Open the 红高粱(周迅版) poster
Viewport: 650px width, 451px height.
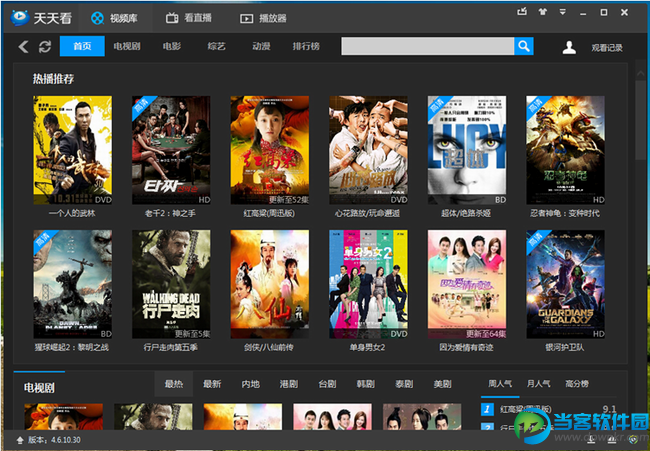269,150
